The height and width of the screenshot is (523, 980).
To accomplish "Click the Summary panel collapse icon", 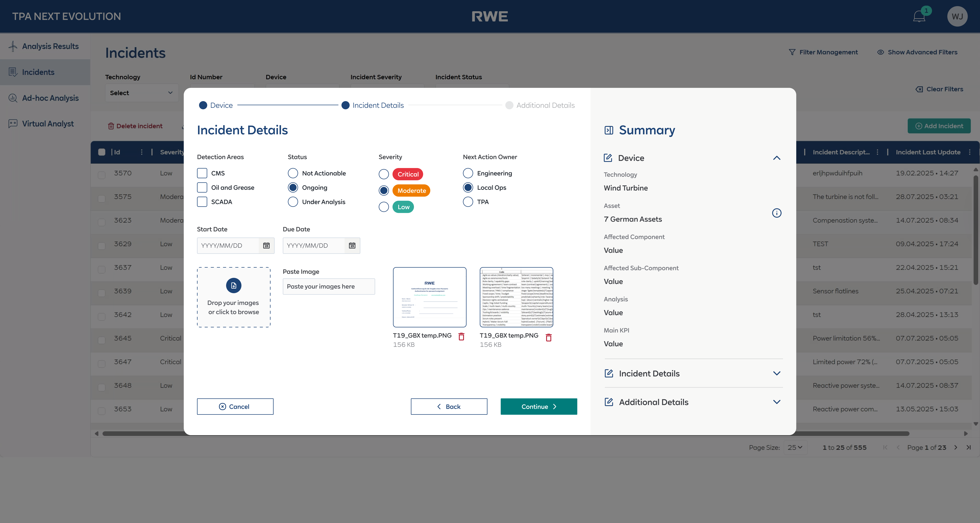I will [609, 130].
